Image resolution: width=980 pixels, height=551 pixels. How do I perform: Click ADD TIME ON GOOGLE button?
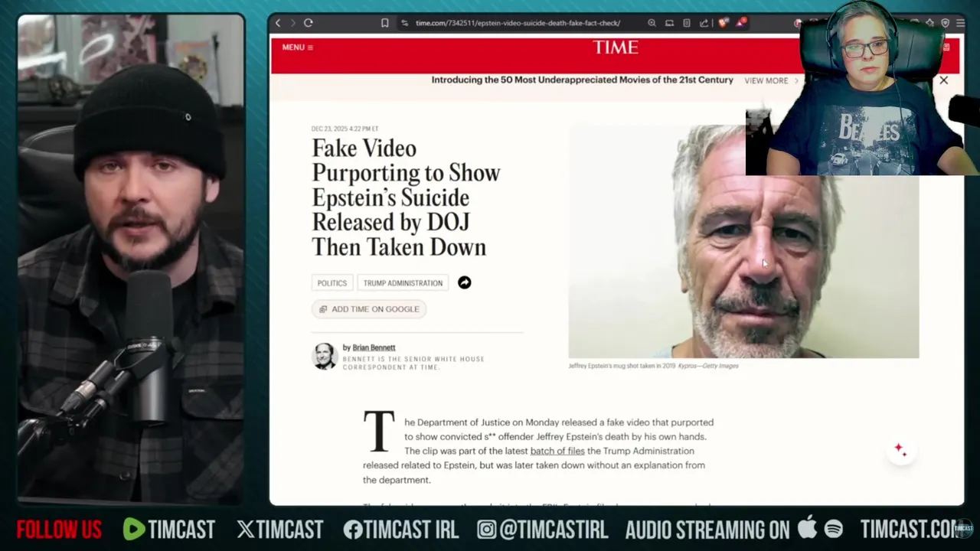(369, 309)
